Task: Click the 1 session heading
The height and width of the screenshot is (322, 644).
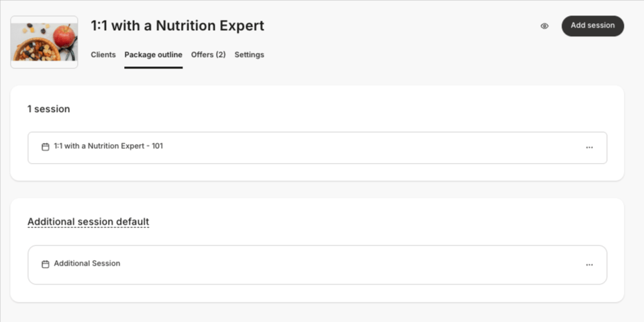Action: 49,109
